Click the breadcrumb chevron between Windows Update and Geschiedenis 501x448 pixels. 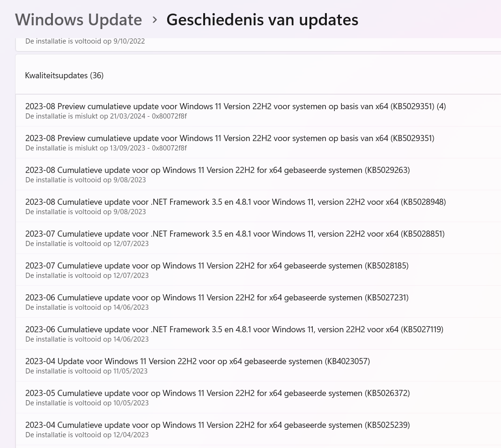pyautogui.click(x=154, y=20)
